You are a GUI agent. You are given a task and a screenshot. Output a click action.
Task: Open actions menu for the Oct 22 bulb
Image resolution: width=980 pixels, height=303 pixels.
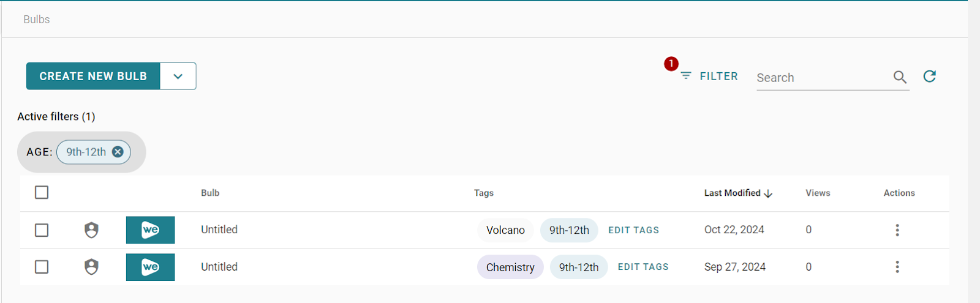(897, 230)
